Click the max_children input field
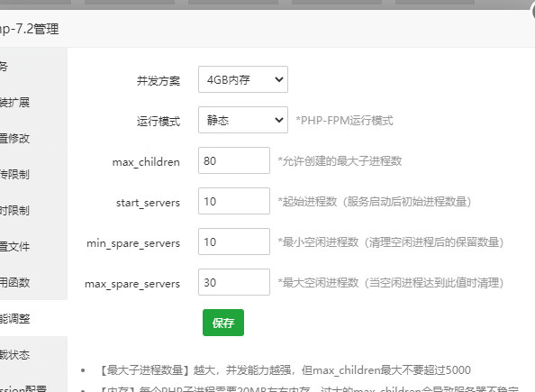535x392 pixels. pos(234,160)
